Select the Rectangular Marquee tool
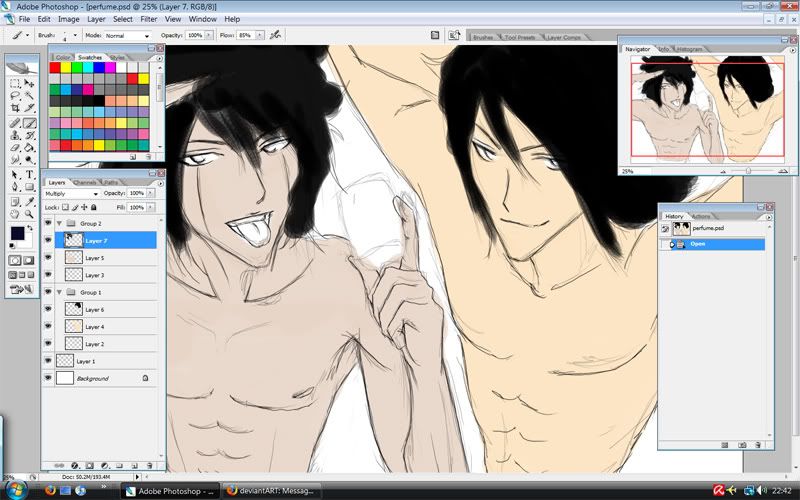The image size is (800, 500). click(x=15, y=83)
